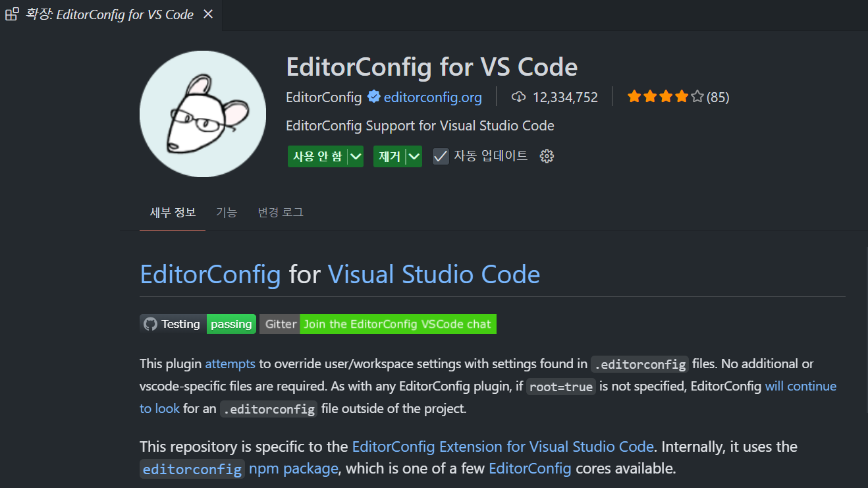
Task: Click the verified publisher badge icon
Action: pyautogui.click(x=373, y=97)
